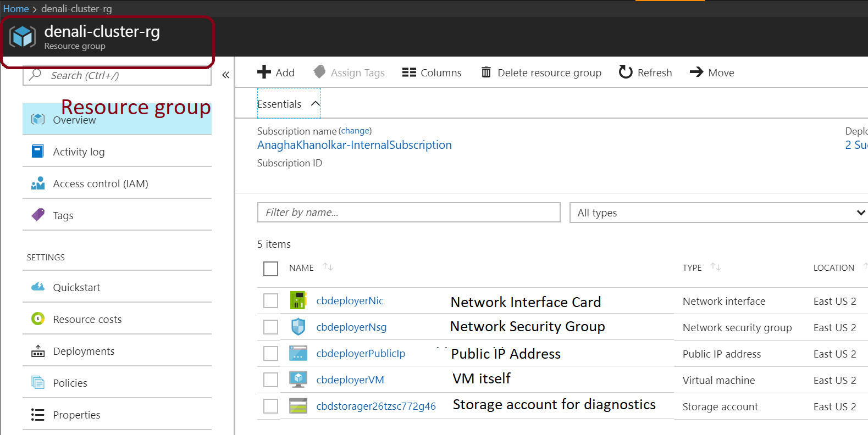Open the Policies settings item
Screen dimensions: 868x435
tap(117, 382)
